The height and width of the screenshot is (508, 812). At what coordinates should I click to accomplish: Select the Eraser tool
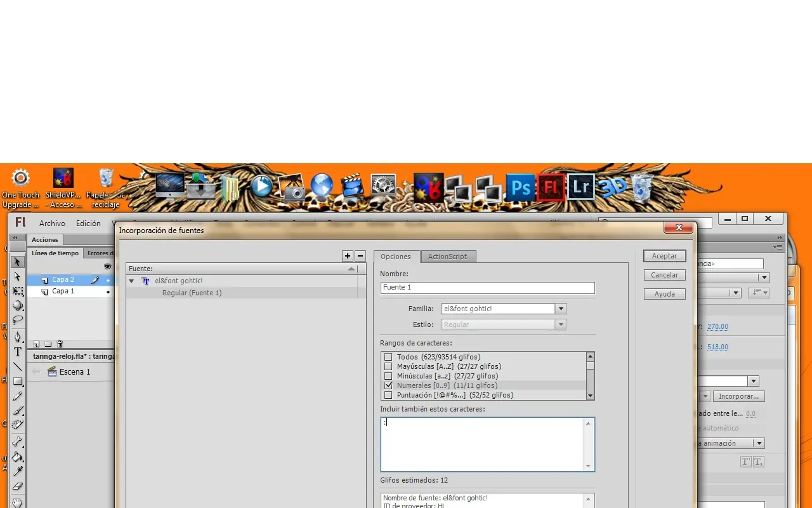tap(18, 486)
